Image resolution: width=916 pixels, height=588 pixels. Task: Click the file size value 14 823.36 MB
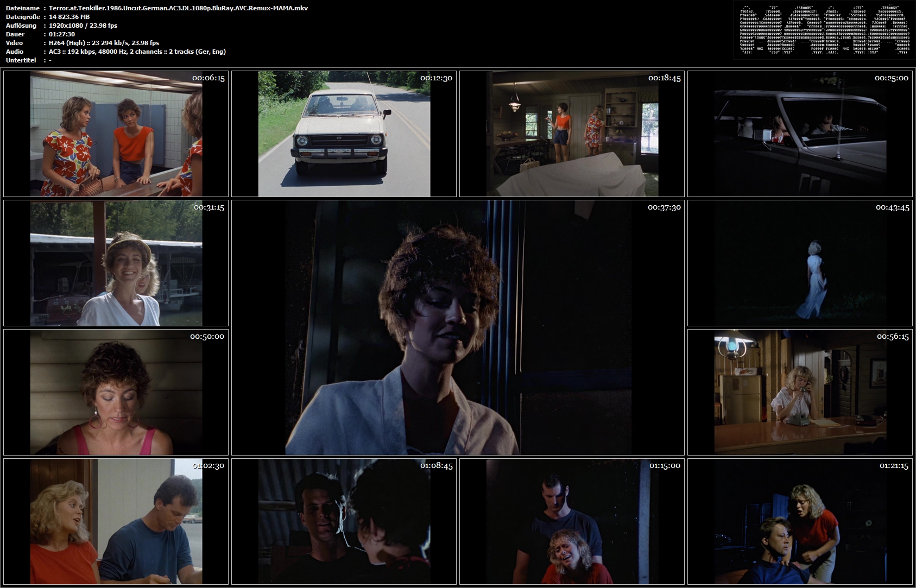point(69,17)
